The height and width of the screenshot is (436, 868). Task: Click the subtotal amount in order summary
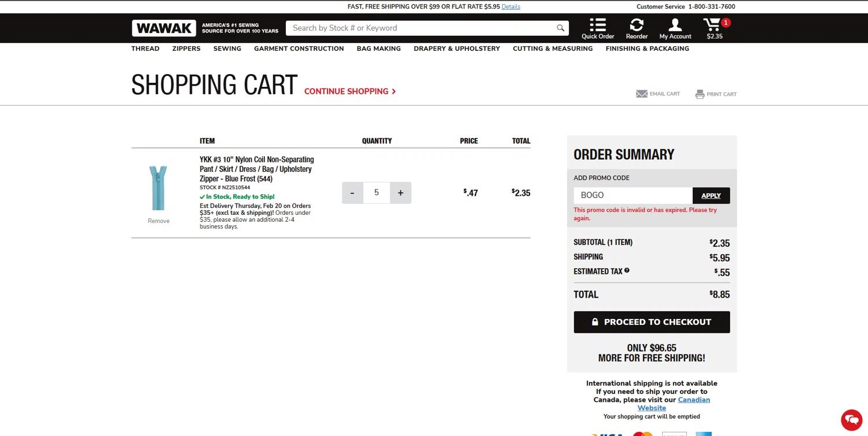click(x=720, y=243)
